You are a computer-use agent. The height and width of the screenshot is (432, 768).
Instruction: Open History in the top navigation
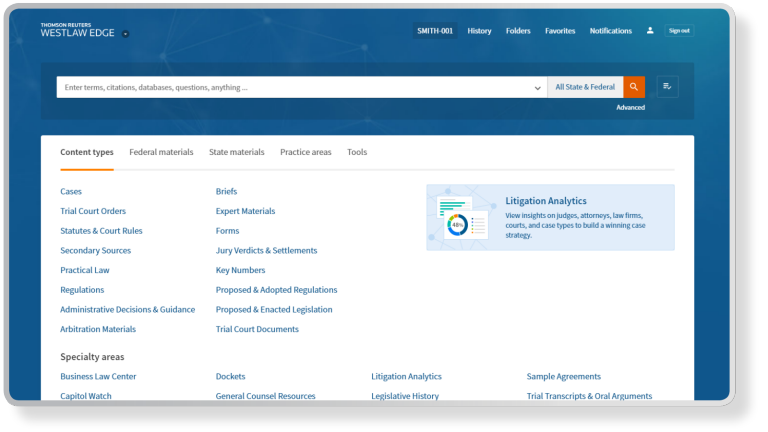(479, 31)
